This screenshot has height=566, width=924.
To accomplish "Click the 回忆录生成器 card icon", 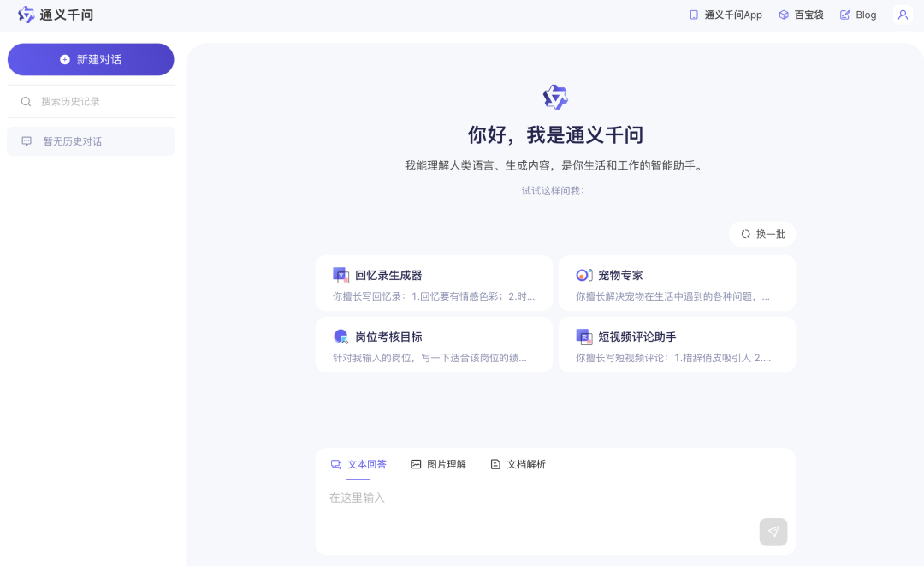I will (341, 275).
